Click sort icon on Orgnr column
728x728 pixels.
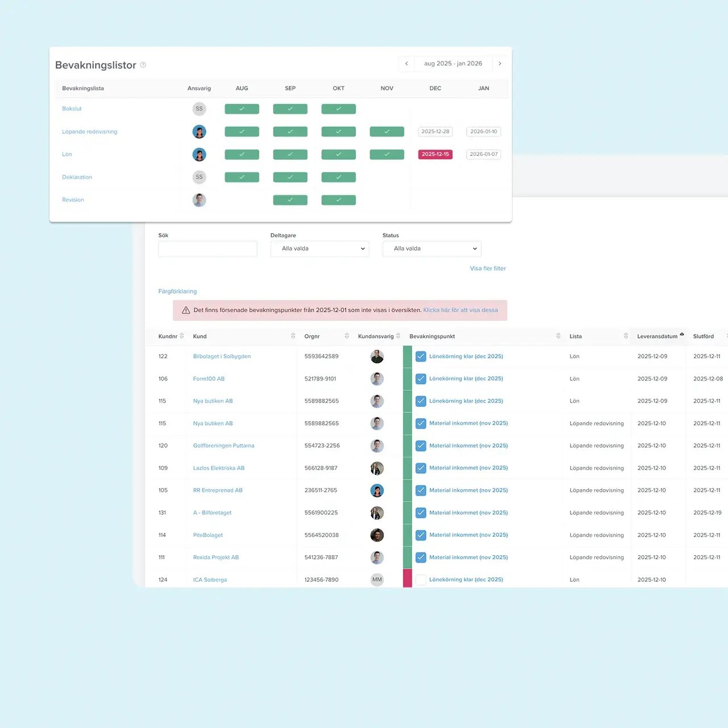click(347, 336)
